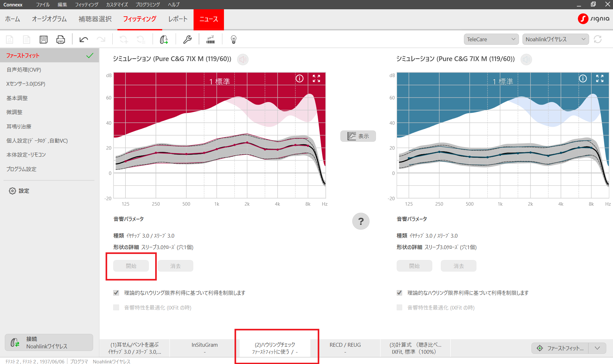Image resolution: width=613 pixels, height=364 pixels.
Task: Click the hearing aid transfer icon
Action: 164,39
